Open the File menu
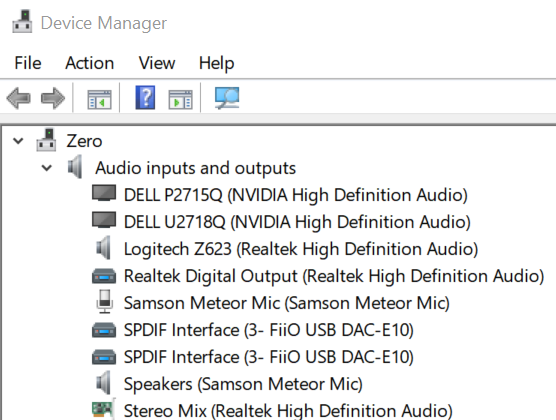The image size is (556, 420). tap(28, 63)
